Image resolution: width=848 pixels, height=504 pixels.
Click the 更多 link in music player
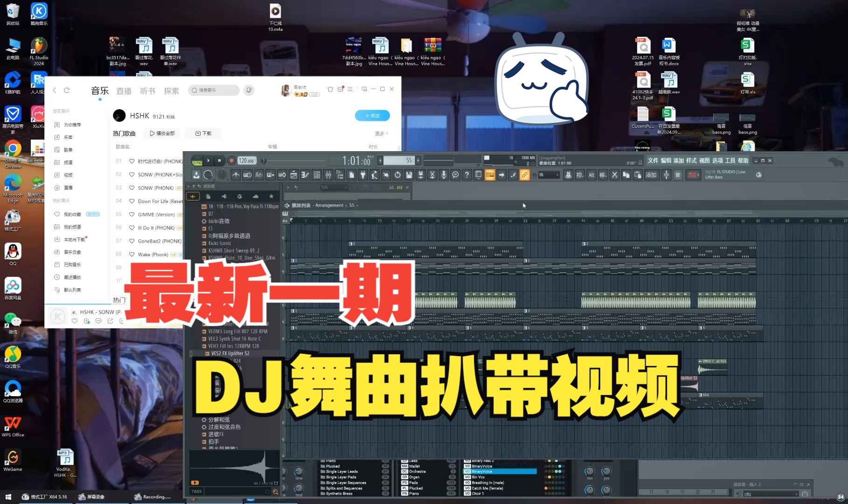[x=381, y=133]
